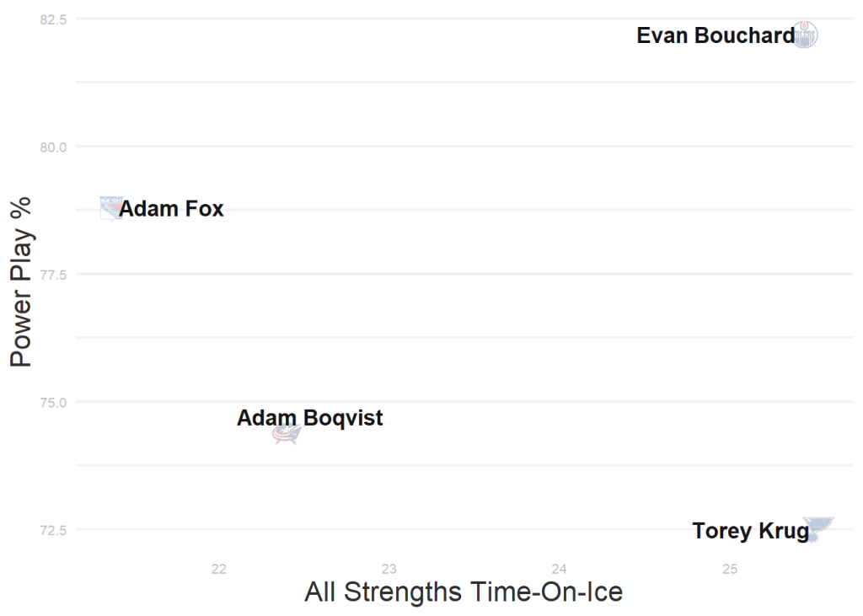
Task: Select the Adam Fox player label
Action: tap(172, 209)
